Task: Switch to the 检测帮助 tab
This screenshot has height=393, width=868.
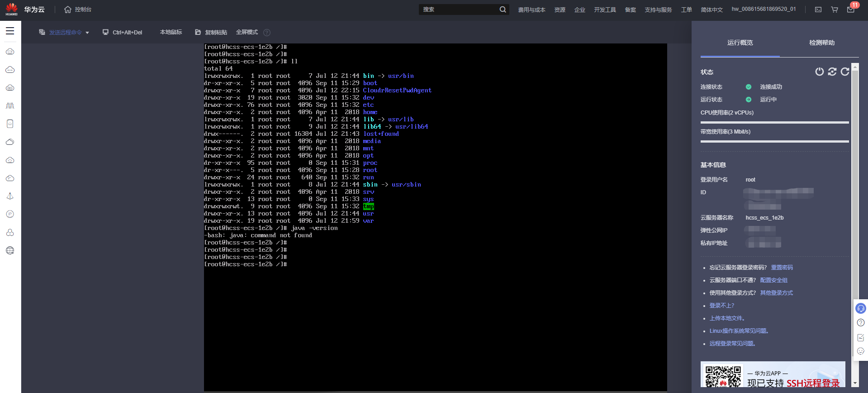Action: click(822, 43)
